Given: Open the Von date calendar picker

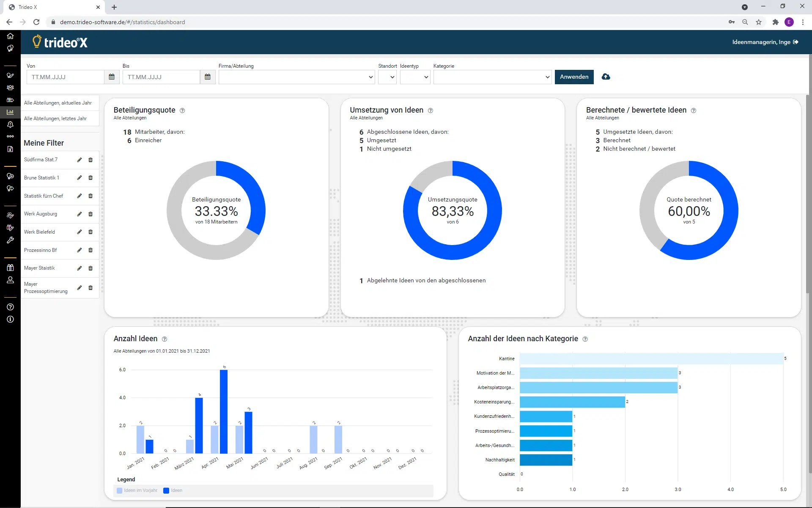Looking at the screenshot, I should [x=112, y=77].
